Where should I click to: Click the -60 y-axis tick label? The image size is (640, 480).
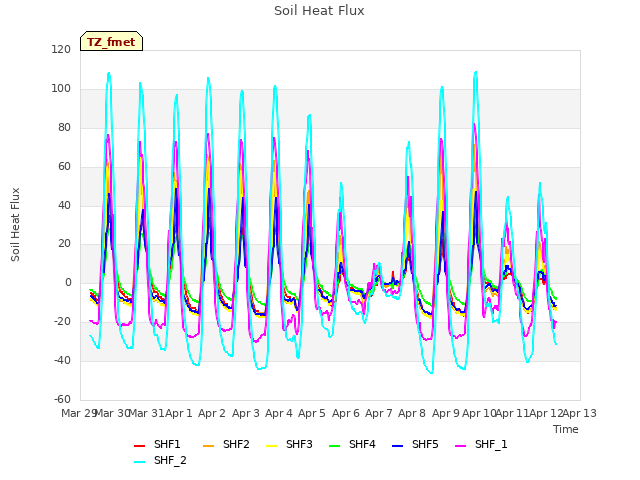coord(62,399)
